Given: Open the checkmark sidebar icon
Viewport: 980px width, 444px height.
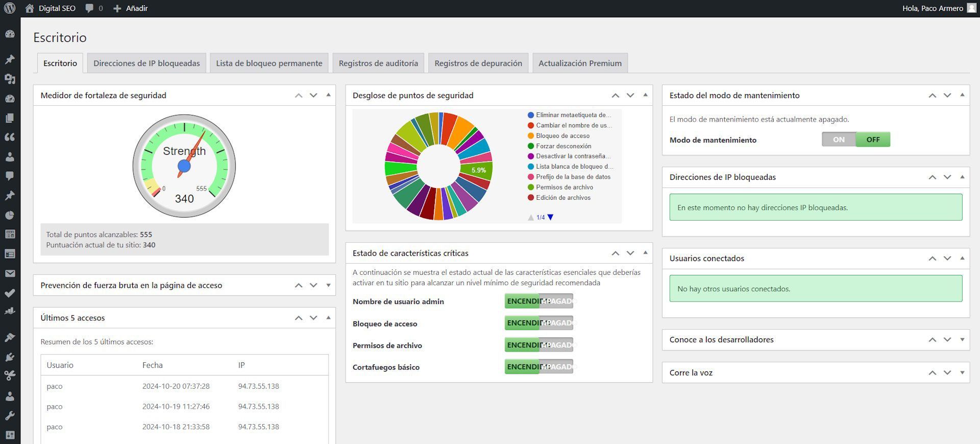Looking at the screenshot, I should pos(10,293).
